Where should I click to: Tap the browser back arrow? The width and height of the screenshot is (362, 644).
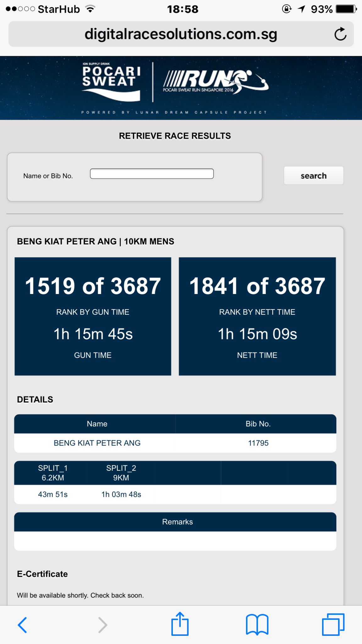point(22,625)
